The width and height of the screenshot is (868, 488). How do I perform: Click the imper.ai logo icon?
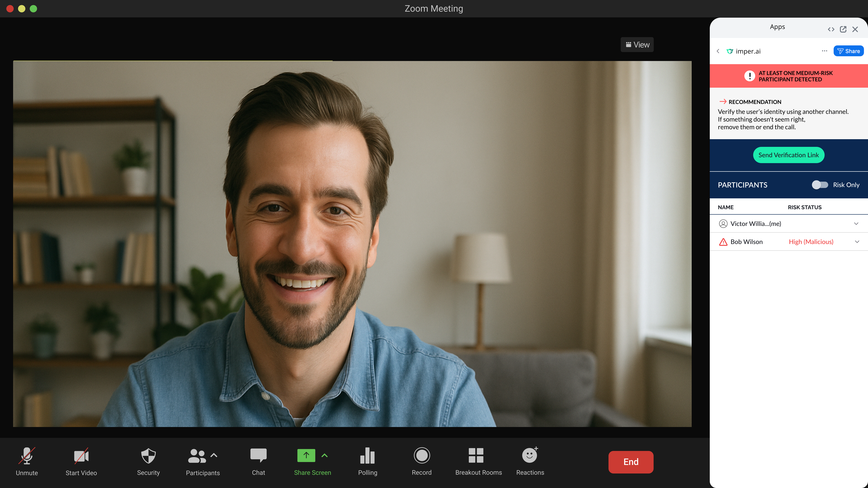(x=730, y=51)
